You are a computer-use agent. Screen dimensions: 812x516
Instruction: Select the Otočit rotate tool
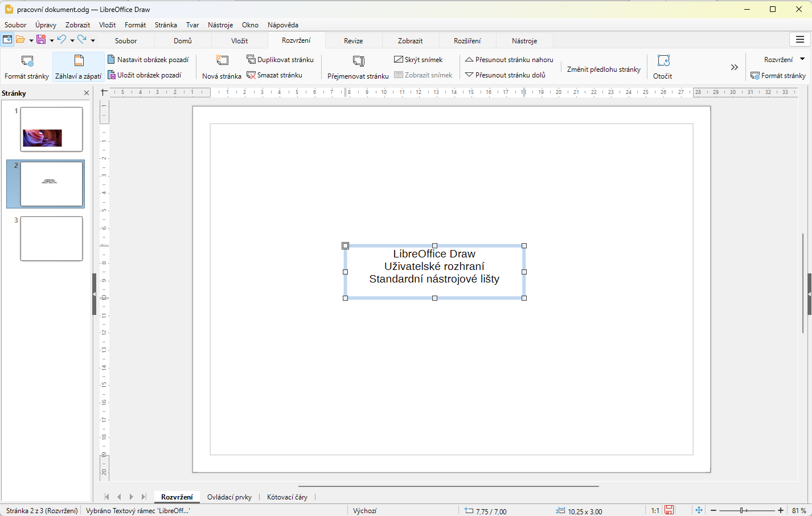(663, 67)
